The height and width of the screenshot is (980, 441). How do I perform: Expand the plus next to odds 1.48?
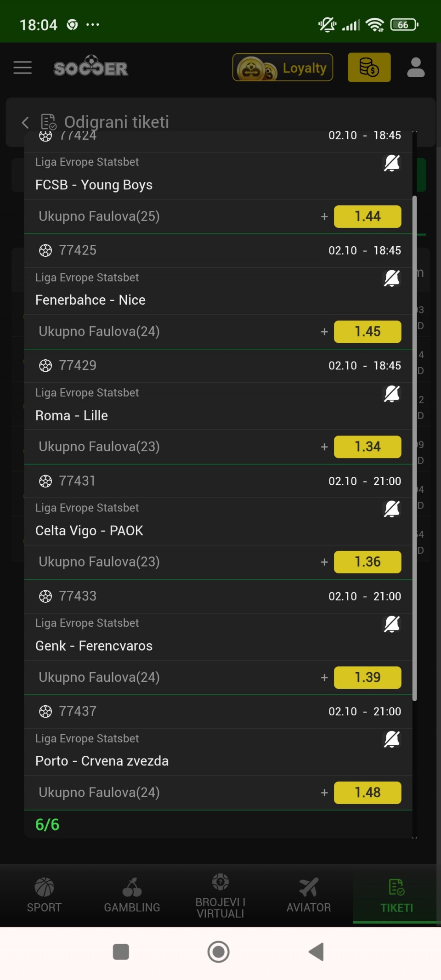click(x=324, y=793)
